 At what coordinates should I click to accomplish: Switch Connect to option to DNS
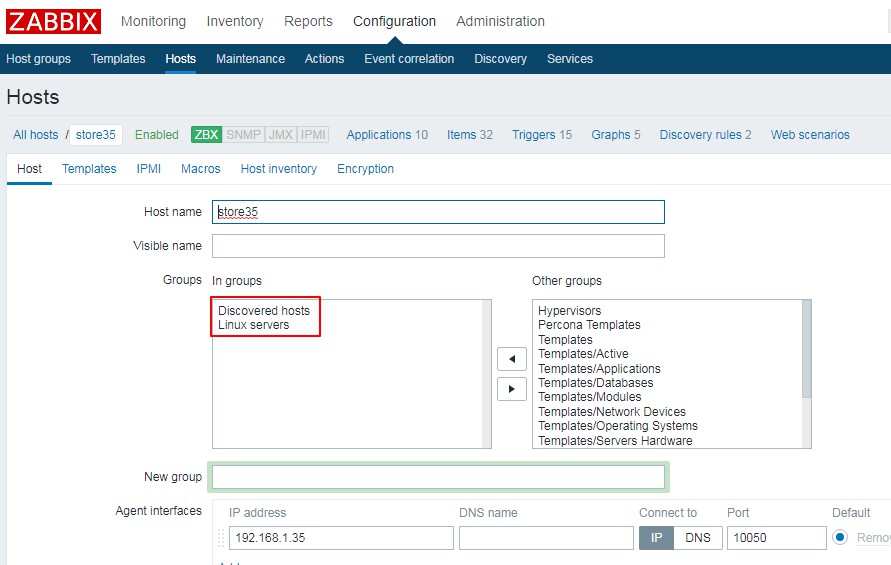[697, 538]
